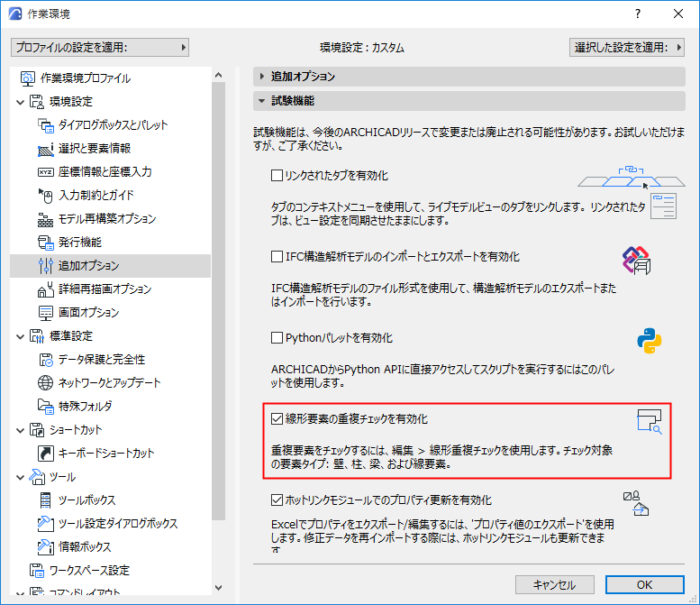This screenshot has width=700, height=605.
Task: Click the キャンセル button
Action: 554,585
